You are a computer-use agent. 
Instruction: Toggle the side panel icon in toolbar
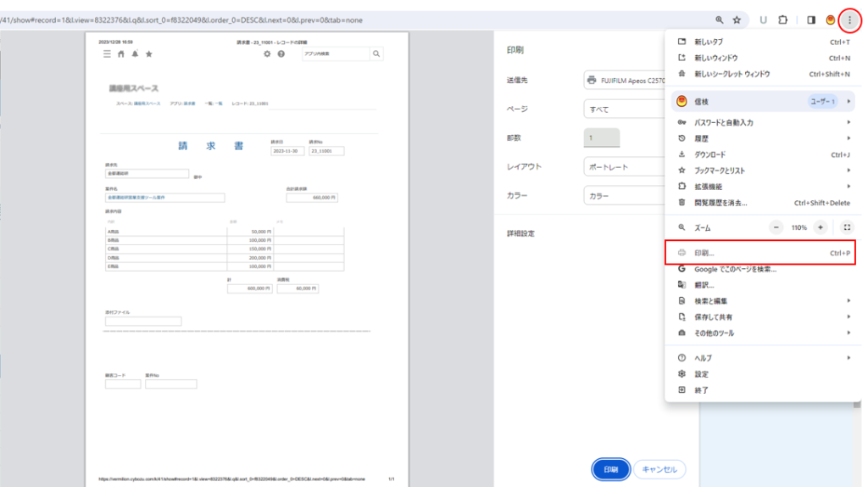click(810, 20)
